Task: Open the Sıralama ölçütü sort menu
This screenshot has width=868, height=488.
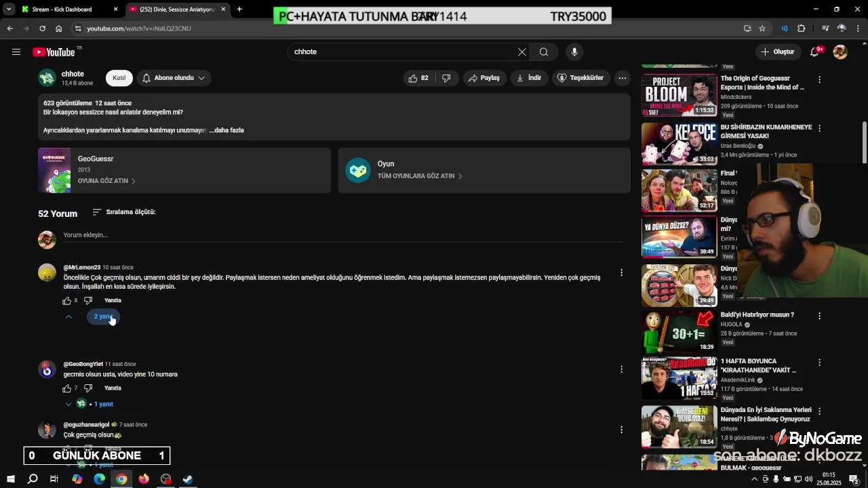Action: [x=124, y=212]
